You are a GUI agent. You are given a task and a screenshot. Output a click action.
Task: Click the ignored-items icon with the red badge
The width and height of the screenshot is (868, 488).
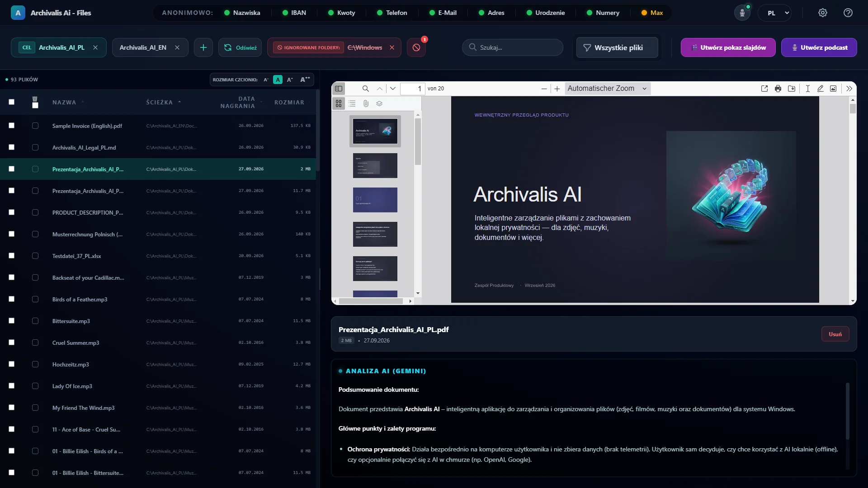pos(416,47)
